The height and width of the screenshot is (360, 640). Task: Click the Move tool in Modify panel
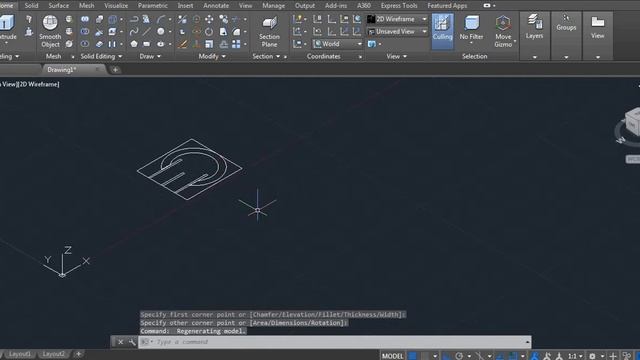209,19
